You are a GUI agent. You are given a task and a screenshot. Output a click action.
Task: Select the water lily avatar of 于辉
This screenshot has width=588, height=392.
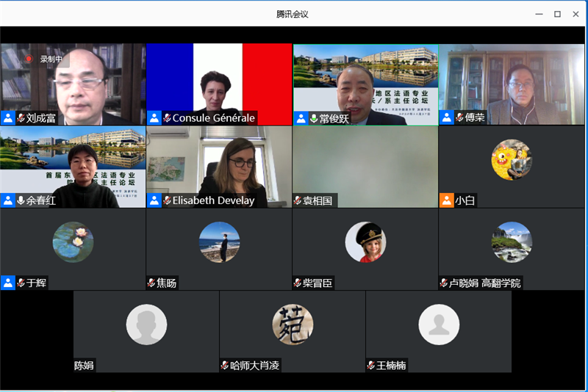(73, 242)
